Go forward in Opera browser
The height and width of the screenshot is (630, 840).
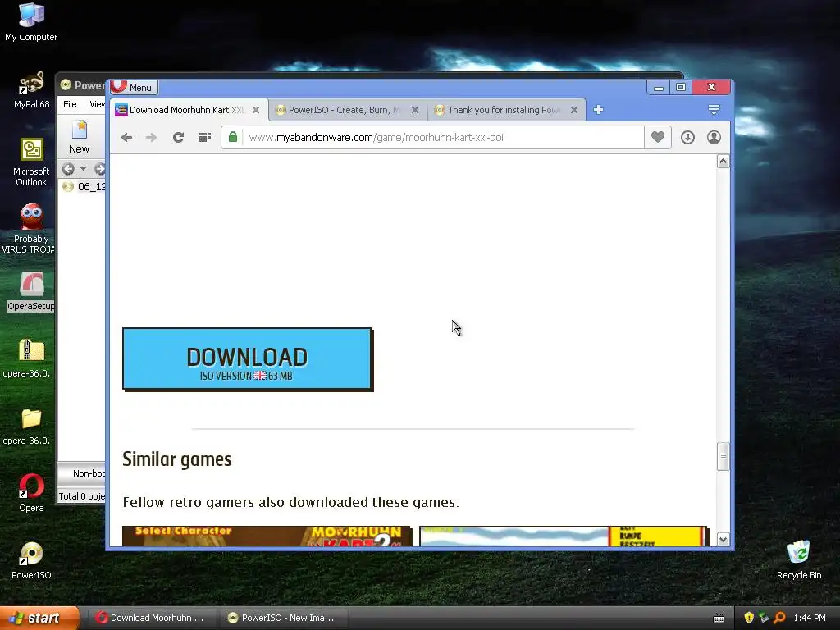click(x=152, y=138)
